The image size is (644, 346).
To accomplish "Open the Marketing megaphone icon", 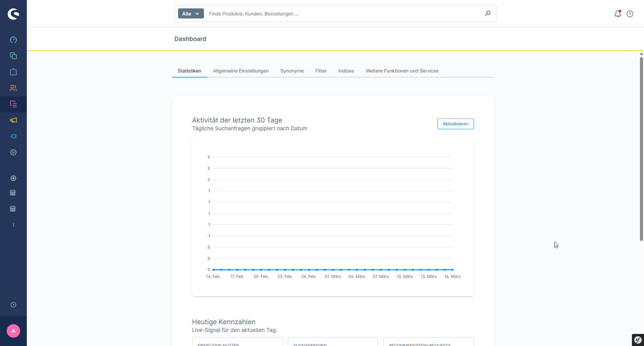I will point(13,120).
